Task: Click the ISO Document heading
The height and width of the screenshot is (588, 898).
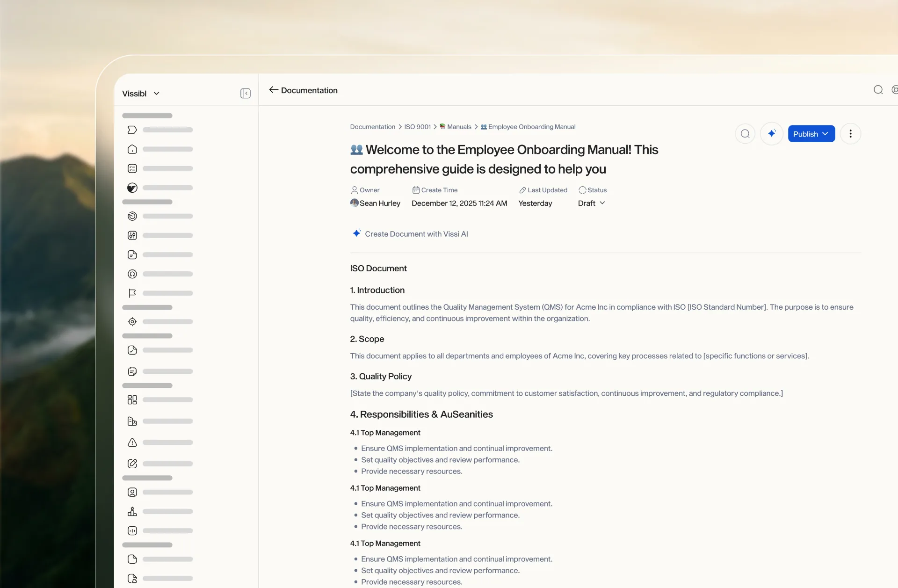Action: (378, 268)
